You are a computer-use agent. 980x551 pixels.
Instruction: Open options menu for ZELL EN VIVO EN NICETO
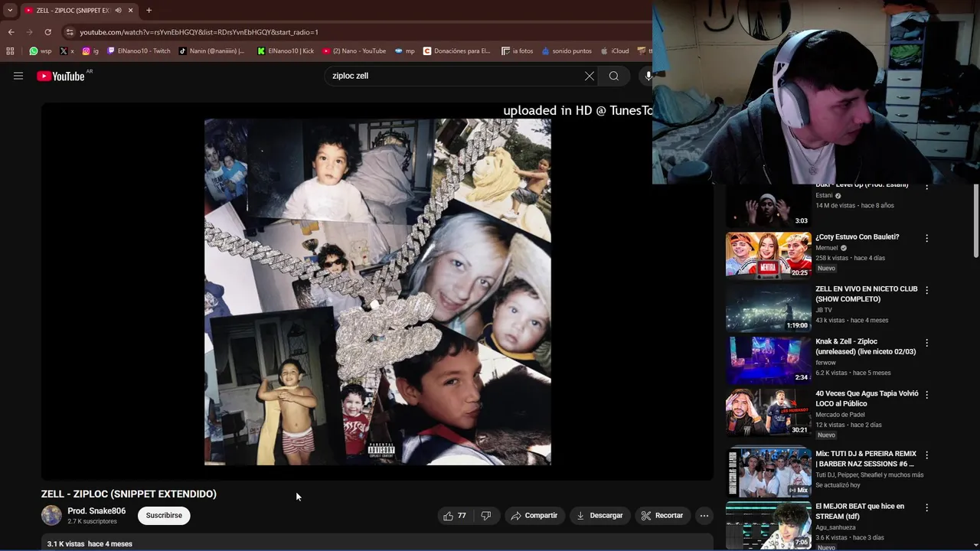click(926, 290)
